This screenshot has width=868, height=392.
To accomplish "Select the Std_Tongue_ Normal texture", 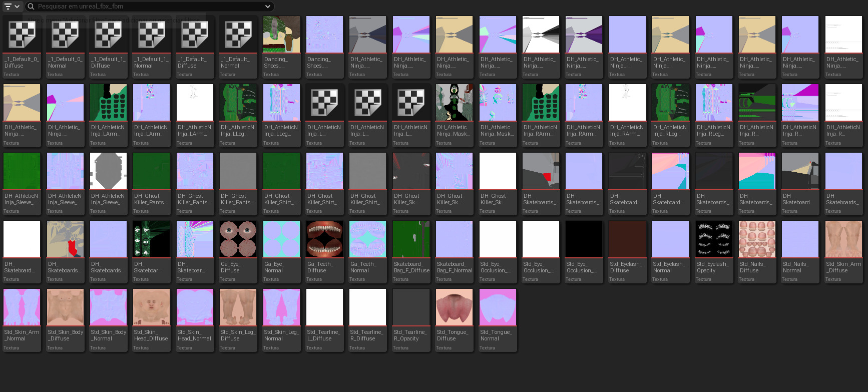I will click(498, 320).
